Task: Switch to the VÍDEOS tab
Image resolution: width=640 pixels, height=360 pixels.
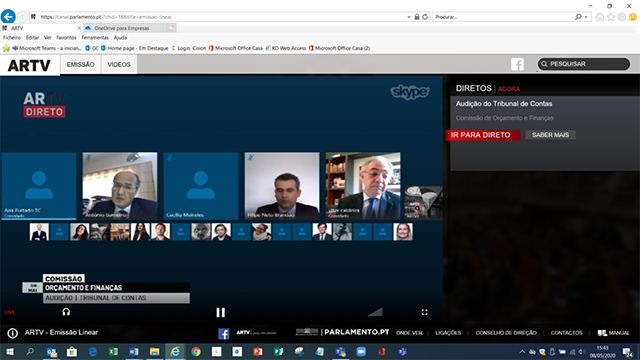Action: click(x=119, y=64)
